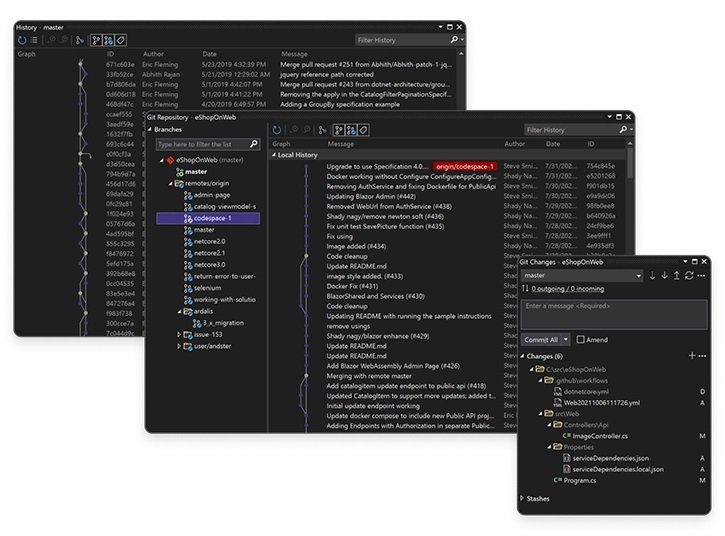The image size is (725, 536).
Task: Refresh the Git Repository history view
Action: [x=276, y=130]
